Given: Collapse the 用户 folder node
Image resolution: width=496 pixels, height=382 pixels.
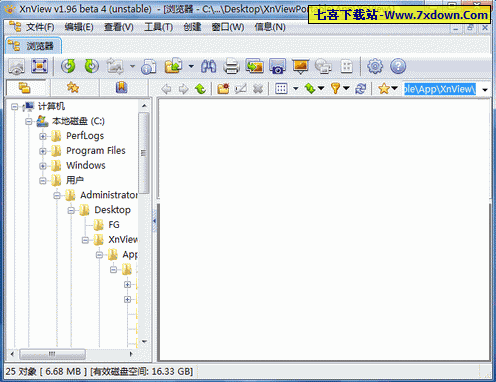Looking at the screenshot, I should [x=43, y=181].
